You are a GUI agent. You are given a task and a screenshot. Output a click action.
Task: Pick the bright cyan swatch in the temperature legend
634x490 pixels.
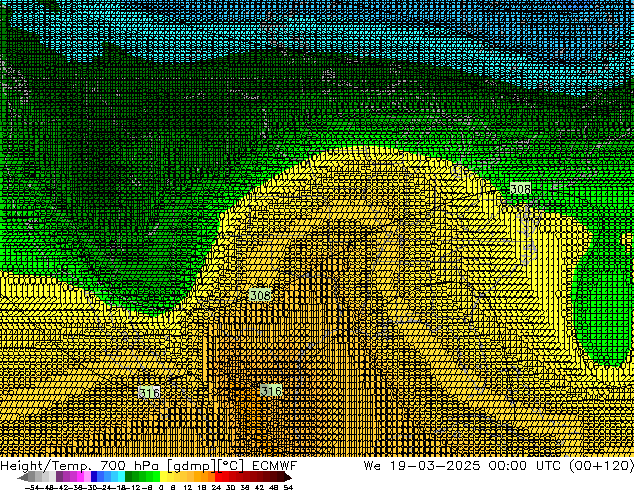point(121,477)
